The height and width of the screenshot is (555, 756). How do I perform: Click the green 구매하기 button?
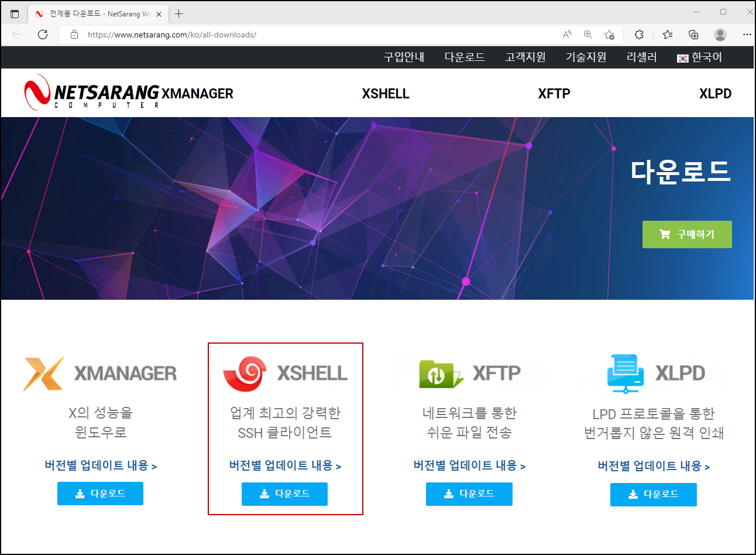point(687,234)
